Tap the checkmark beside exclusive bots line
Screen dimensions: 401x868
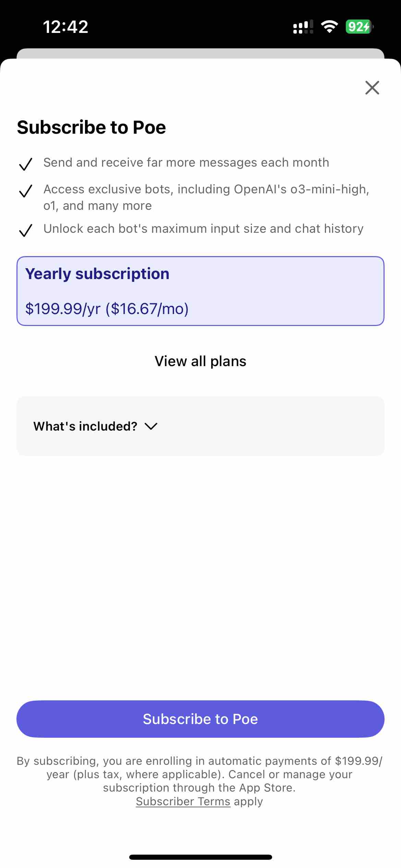tap(26, 191)
